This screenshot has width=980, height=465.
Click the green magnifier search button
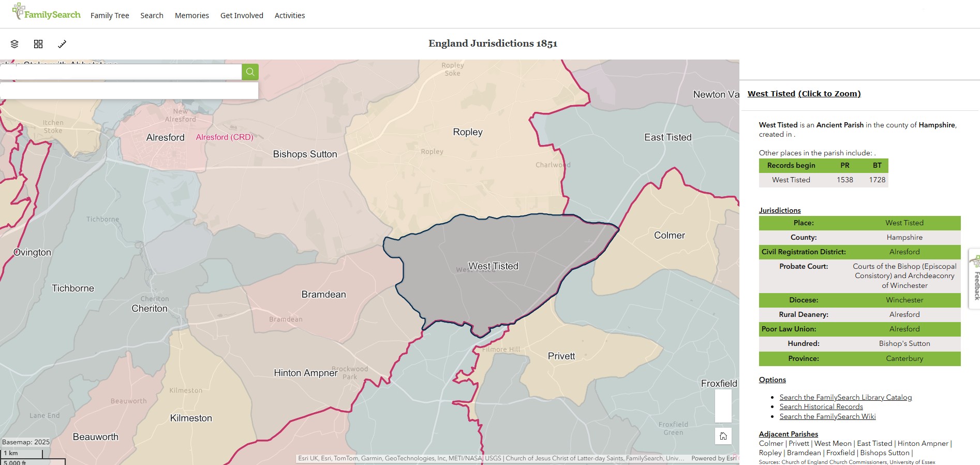[250, 72]
